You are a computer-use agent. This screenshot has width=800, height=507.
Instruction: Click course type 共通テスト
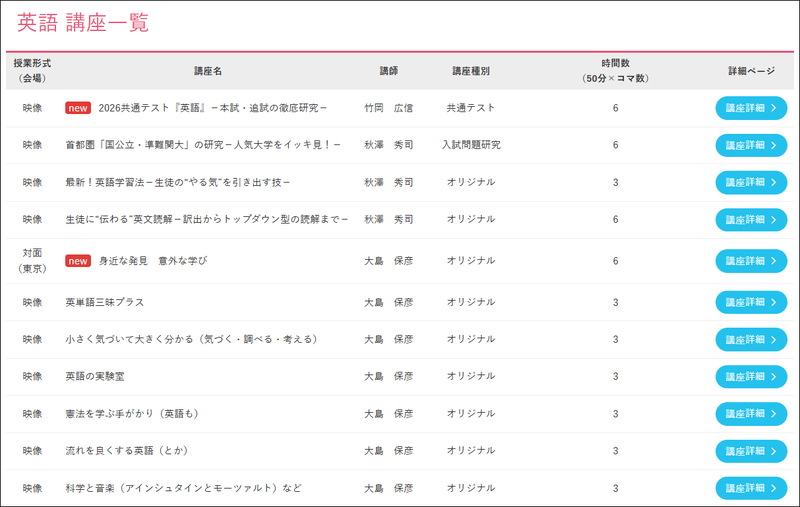tap(471, 108)
